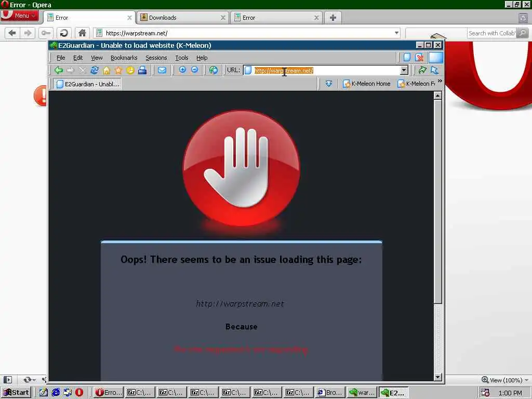This screenshot has height=399, width=532.
Task: Reload the page in K-Meleon
Action: pos(95,70)
